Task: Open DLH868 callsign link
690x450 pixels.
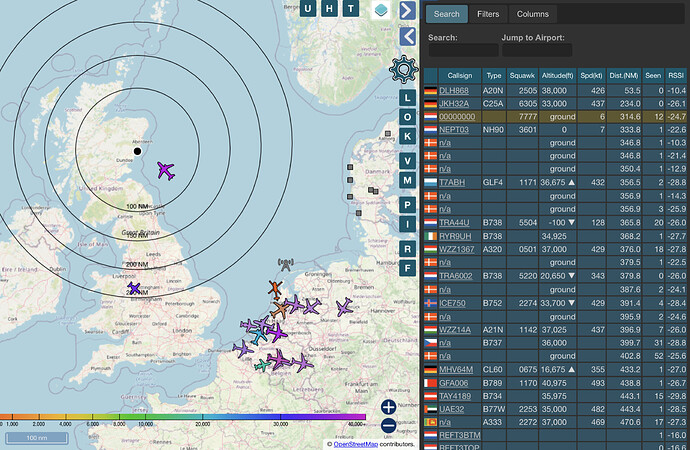Action: point(454,91)
